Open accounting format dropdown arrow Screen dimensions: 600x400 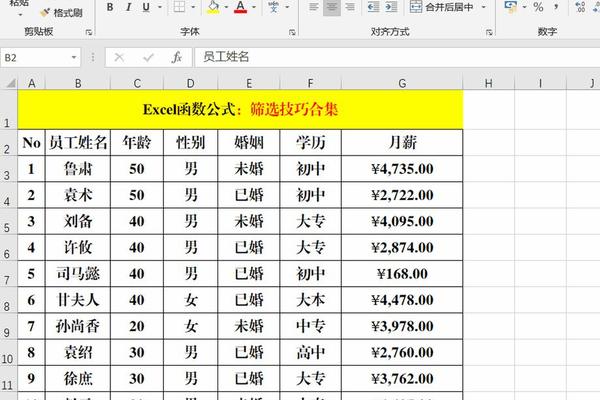524,7
